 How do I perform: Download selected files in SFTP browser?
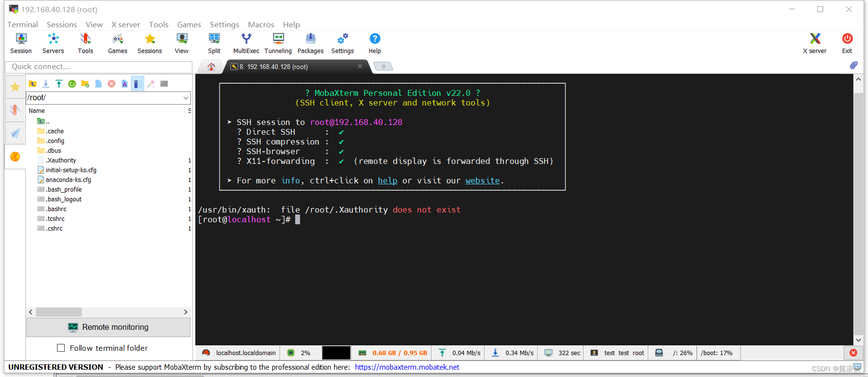coord(46,84)
